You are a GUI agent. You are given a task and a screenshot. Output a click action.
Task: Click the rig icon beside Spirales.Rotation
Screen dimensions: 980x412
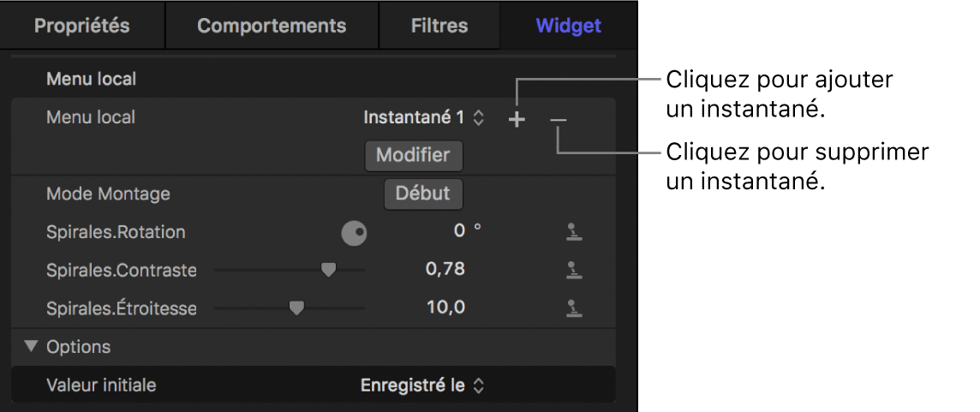click(x=574, y=231)
